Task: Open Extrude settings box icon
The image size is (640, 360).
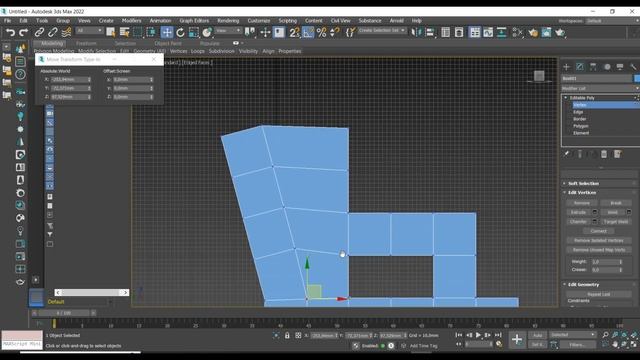Action: (x=594, y=212)
